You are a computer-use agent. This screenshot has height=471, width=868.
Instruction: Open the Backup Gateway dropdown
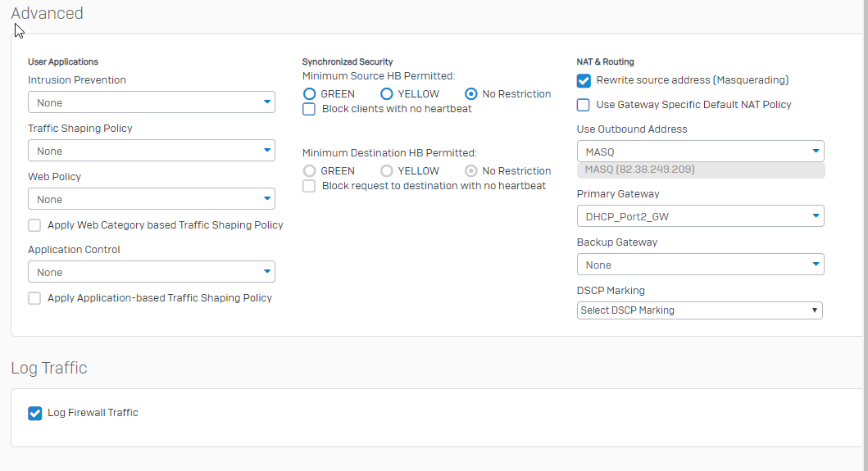700,265
